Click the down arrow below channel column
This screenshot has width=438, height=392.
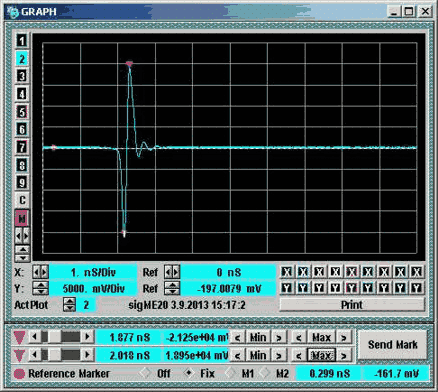point(23,258)
